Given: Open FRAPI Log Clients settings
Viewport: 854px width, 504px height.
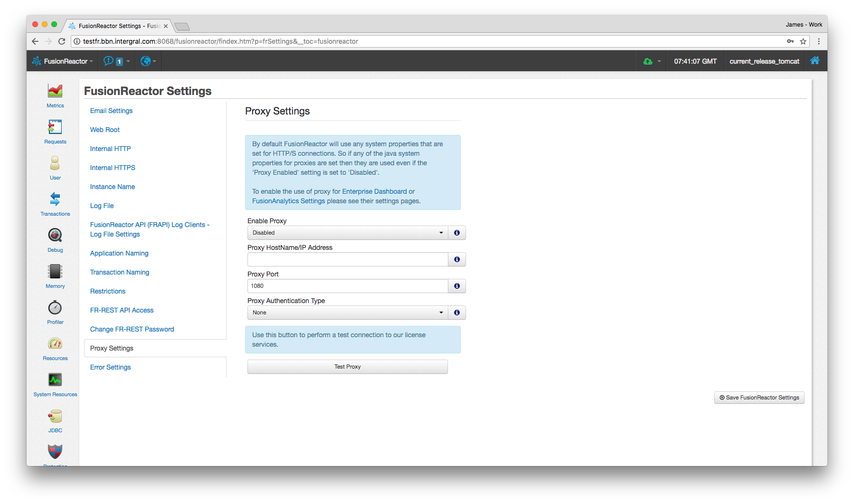Looking at the screenshot, I should point(150,229).
